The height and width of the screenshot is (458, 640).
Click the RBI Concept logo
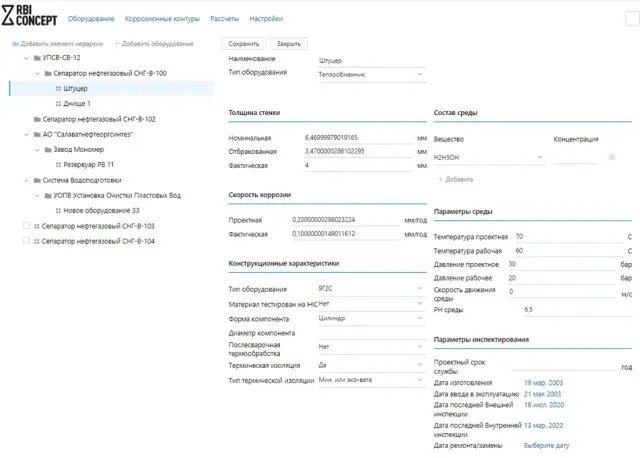coord(29,16)
